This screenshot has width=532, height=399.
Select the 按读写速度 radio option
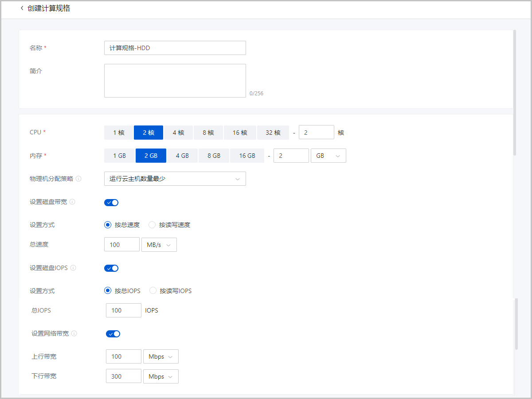tap(152, 225)
